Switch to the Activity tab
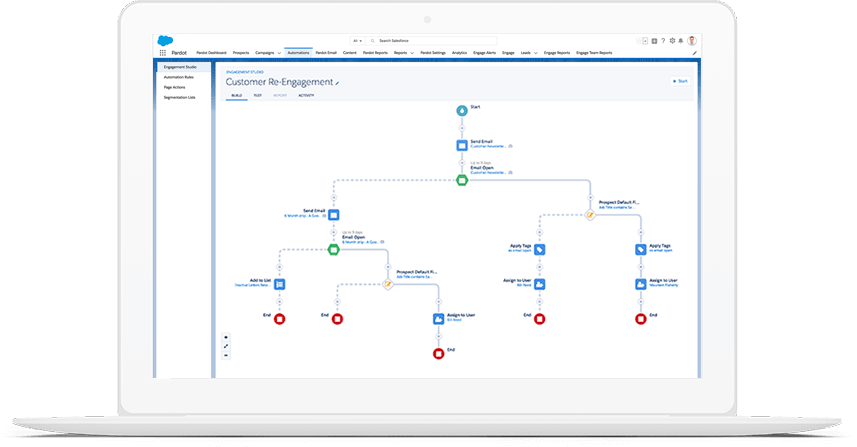This screenshot has width=857, height=447. [306, 95]
